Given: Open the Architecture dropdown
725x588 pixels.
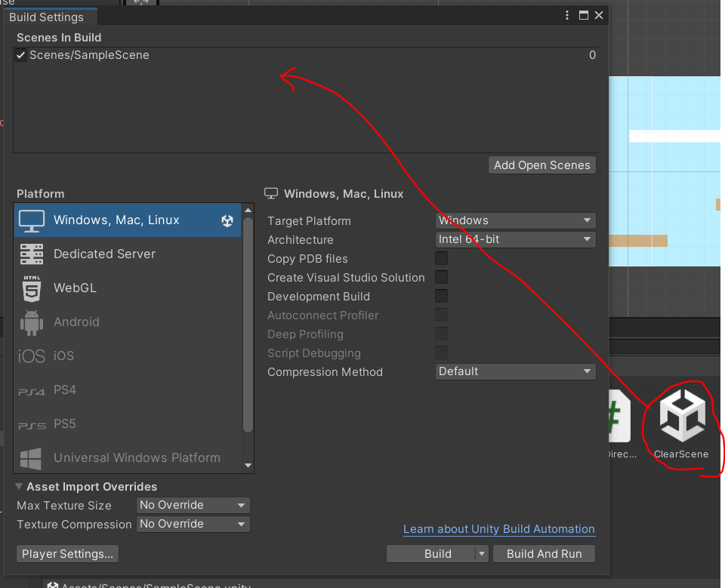Looking at the screenshot, I should (x=515, y=239).
